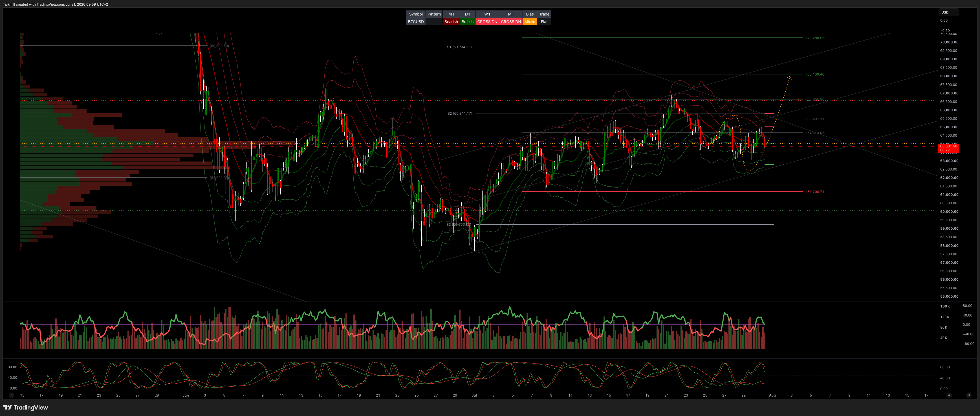Click the 55,000.00 price axis label
980x416 pixels.
pyautogui.click(x=949, y=296)
